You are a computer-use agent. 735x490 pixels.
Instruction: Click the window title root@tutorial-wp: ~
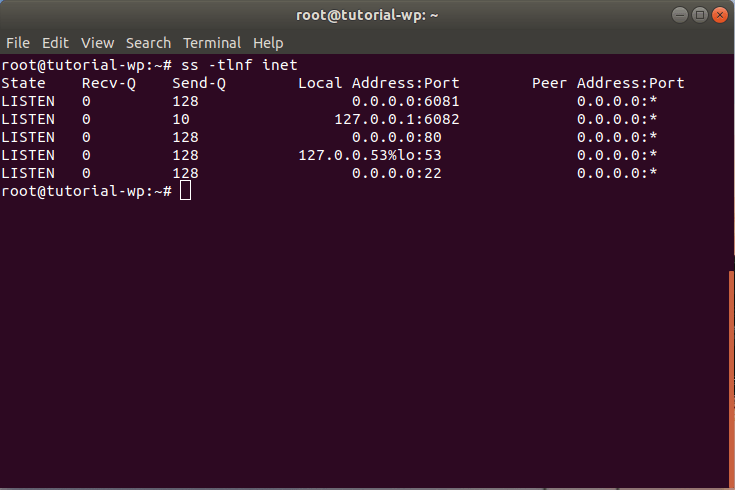click(x=367, y=15)
